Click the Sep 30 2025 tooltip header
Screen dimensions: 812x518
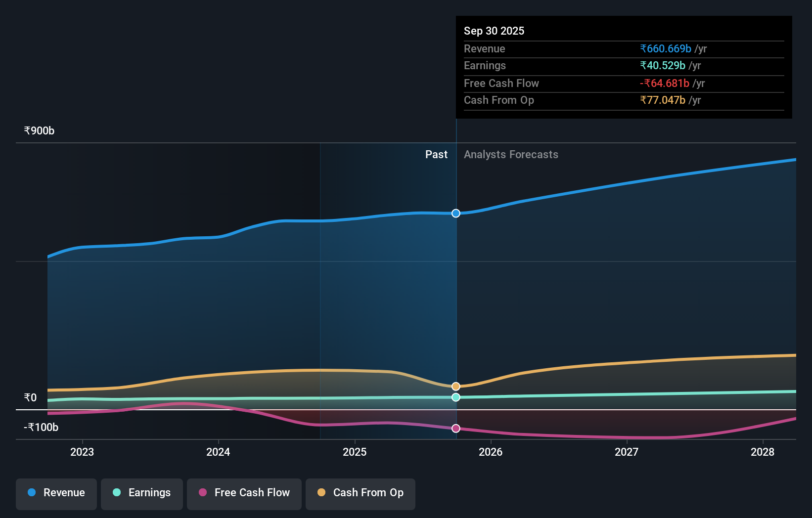(494, 31)
